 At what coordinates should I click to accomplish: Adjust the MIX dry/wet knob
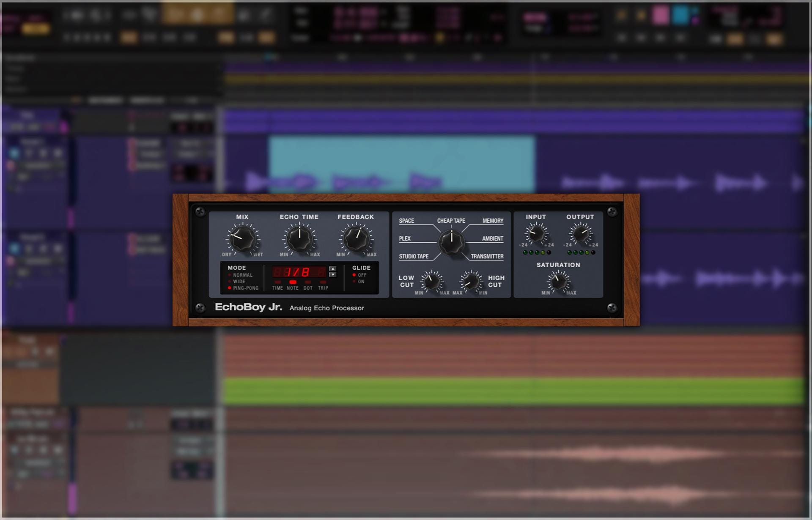tap(243, 239)
